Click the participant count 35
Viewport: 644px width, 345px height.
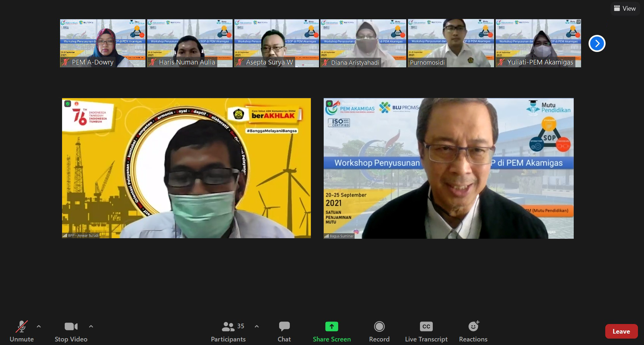click(241, 326)
